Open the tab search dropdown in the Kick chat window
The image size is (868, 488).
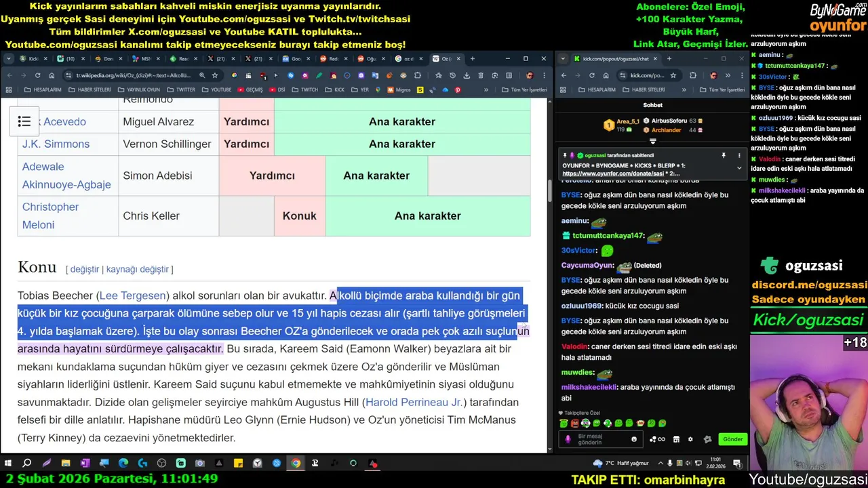(x=563, y=58)
